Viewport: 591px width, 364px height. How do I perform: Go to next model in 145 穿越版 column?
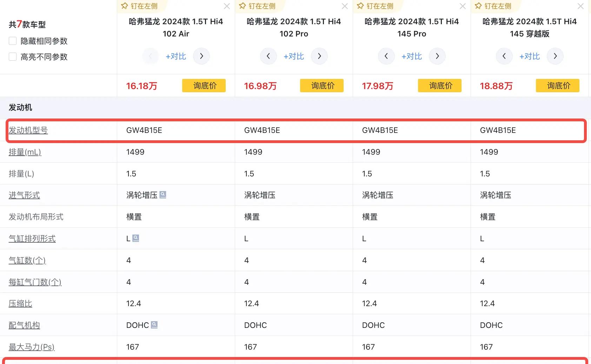555,56
